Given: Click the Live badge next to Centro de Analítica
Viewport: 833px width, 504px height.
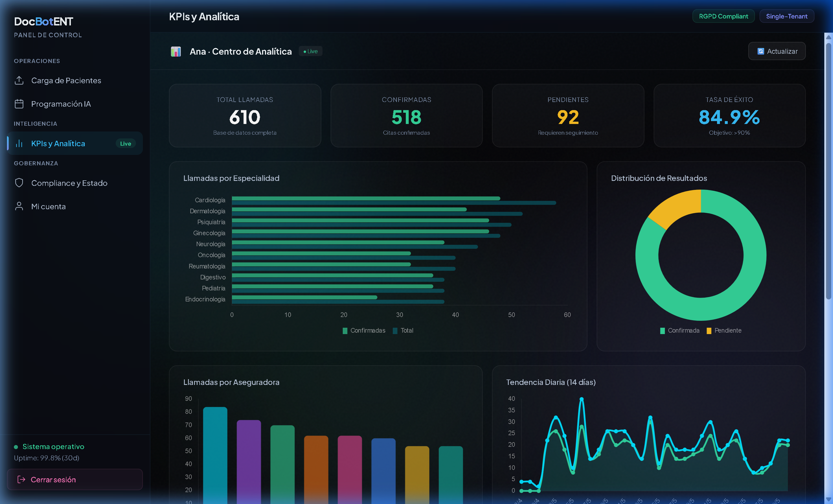Looking at the screenshot, I should pos(310,51).
